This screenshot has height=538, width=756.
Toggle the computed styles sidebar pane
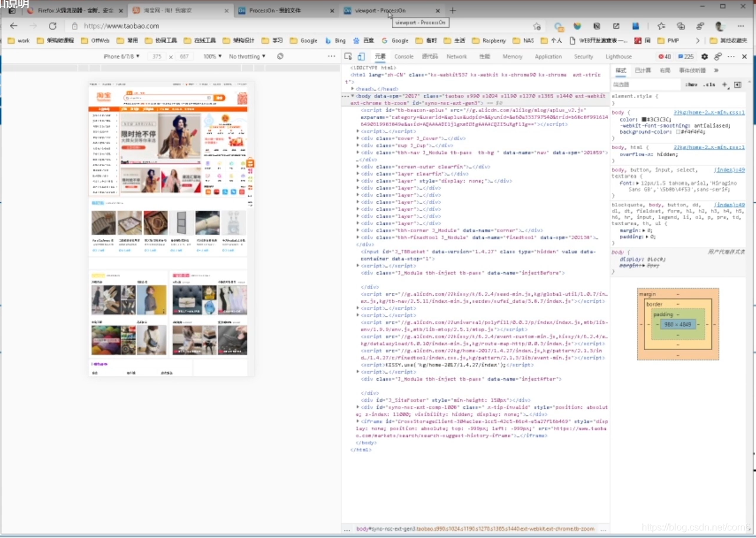[737, 85]
